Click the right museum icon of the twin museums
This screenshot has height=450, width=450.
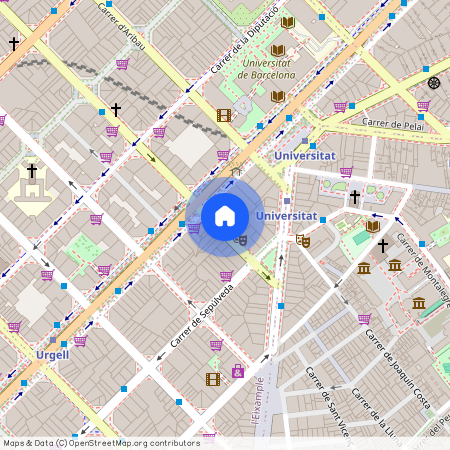[x=395, y=265]
